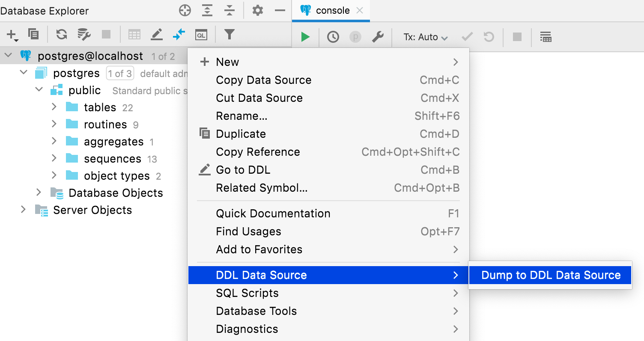Viewport: 644px width, 341px height.
Task: Select the sequences folder in tree
Action: 112,159
